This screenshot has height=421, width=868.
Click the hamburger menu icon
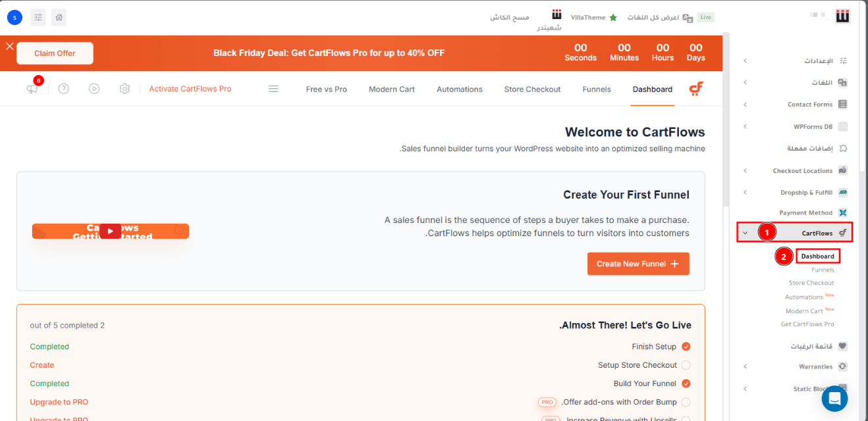click(x=273, y=89)
